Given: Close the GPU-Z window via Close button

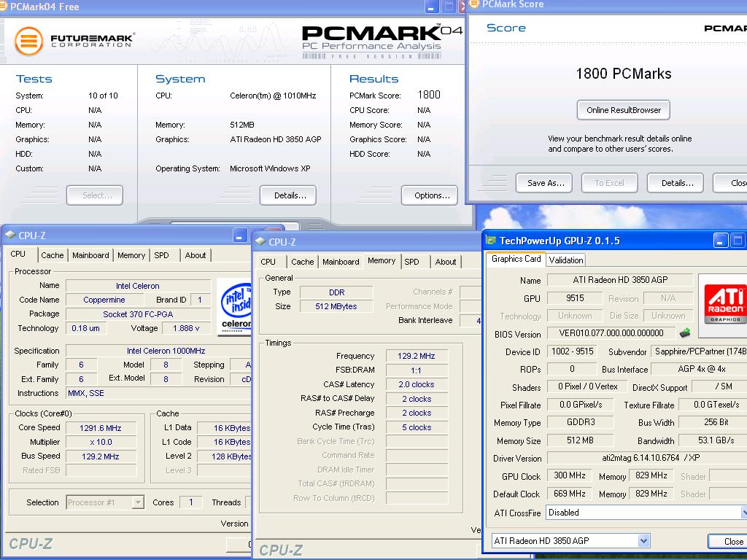Looking at the screenshot, I should pyautogui.click(x=728, y=542).
